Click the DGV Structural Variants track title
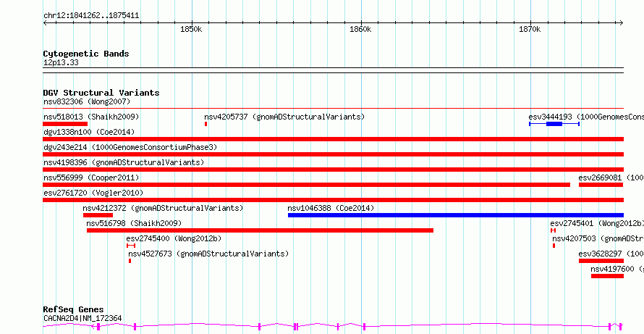Image resolution: width=644 pixels, height=334 pixels. coord(101,93)
